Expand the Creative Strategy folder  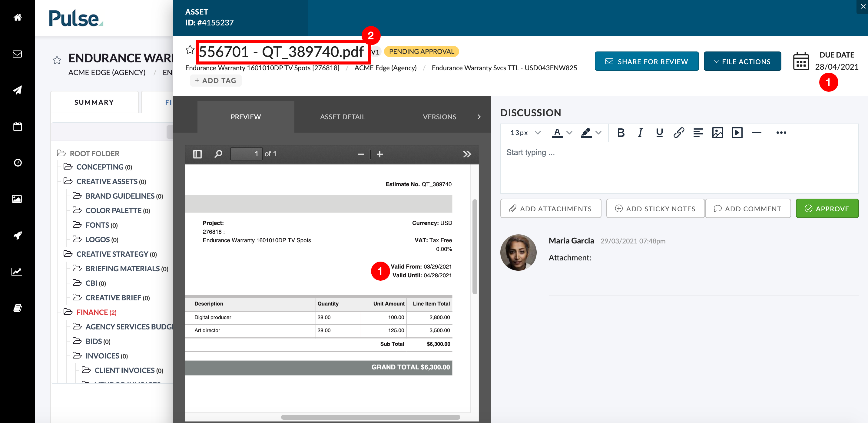coord(110,254)
